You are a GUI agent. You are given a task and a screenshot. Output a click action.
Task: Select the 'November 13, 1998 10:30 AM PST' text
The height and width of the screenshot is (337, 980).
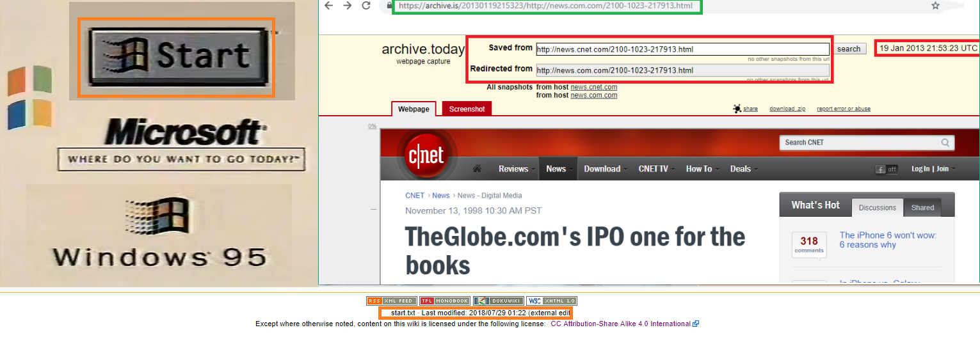click(473, 210)
